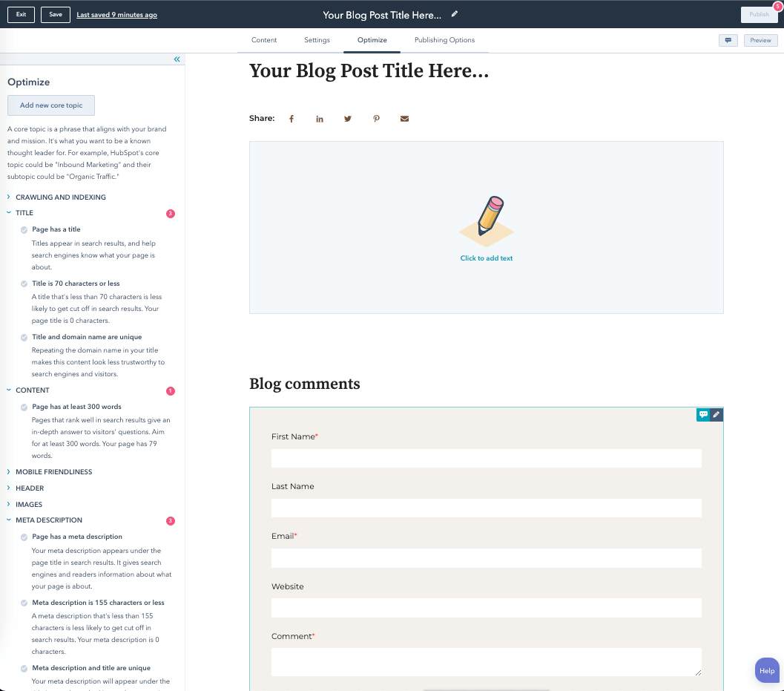Share the post via the Facebook icon
This screenshot has height=691, width=784.
click(291, 119)
